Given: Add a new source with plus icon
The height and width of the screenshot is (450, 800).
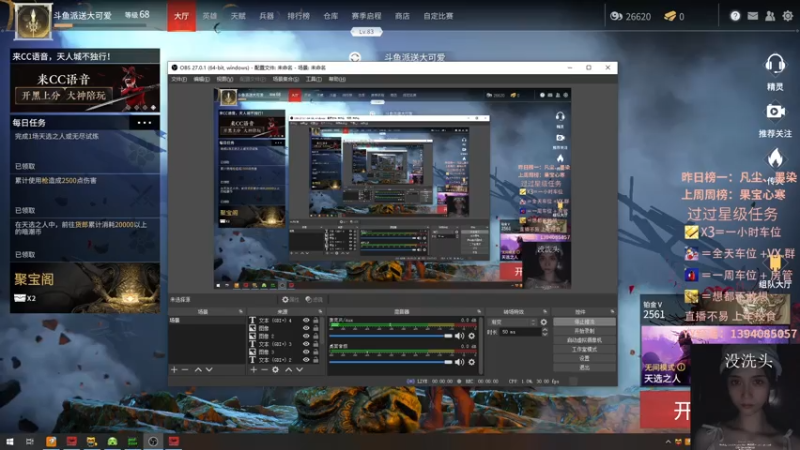Looking at the screenshot, I should [x=253, y=369].
